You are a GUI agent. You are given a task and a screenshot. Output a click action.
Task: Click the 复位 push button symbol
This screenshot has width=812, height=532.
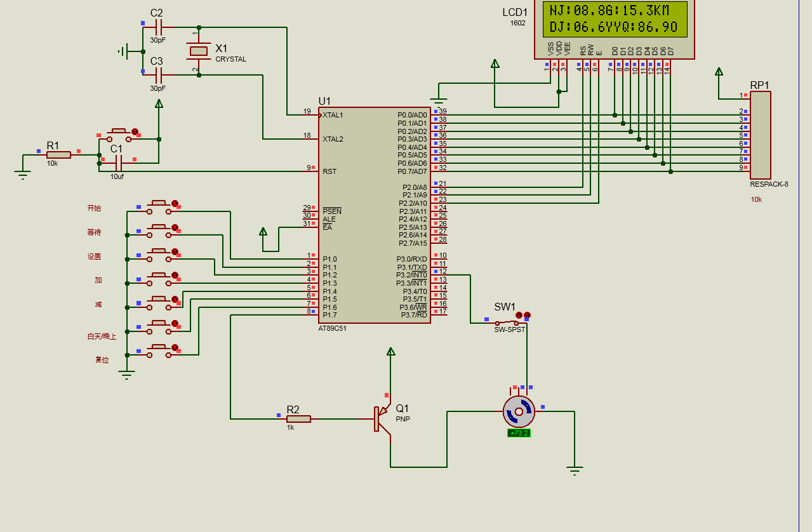(159, 352)
